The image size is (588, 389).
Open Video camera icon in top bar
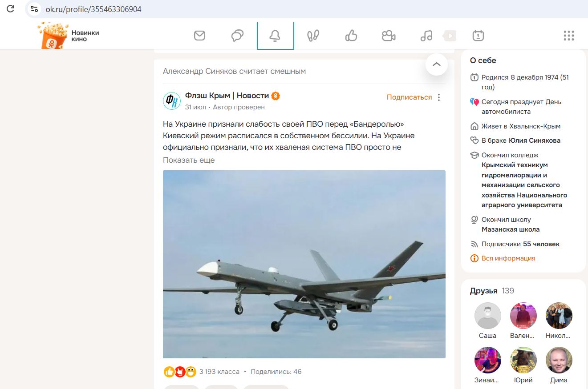click(x=389, y=36)
